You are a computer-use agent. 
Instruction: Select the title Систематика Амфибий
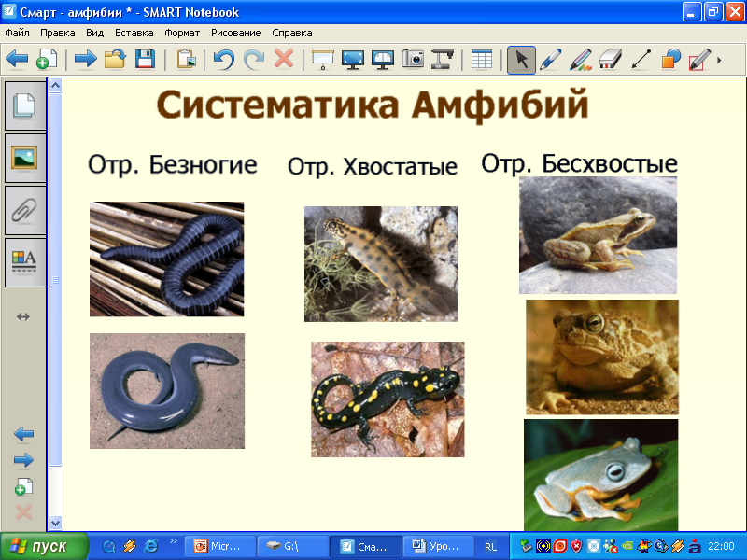coord(373,105)
